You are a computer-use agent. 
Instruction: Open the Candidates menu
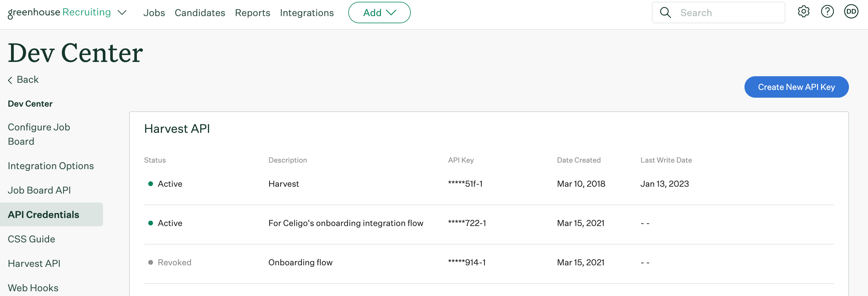pyautogui.click(x=200, y=13)
